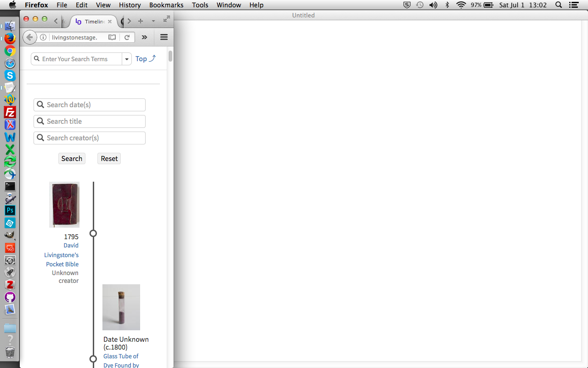This screenshot has height=368, width=588.
Task: Open the File menu
Action: tap(62, 5)
